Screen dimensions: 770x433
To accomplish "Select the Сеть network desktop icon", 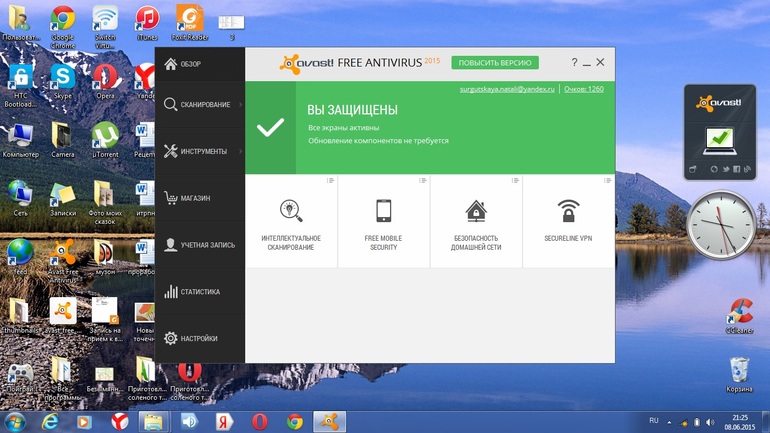I will 21,198.
